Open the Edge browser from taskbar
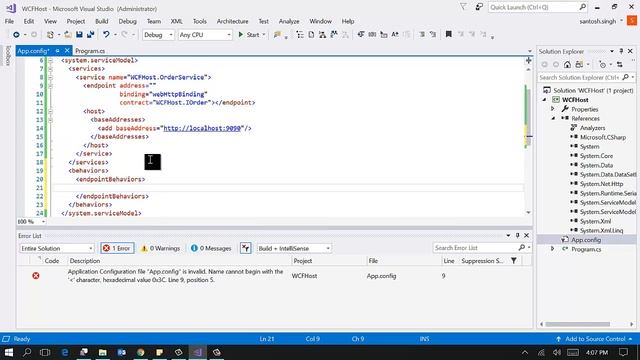The image size is (640, 360). [x=64, y=352]
